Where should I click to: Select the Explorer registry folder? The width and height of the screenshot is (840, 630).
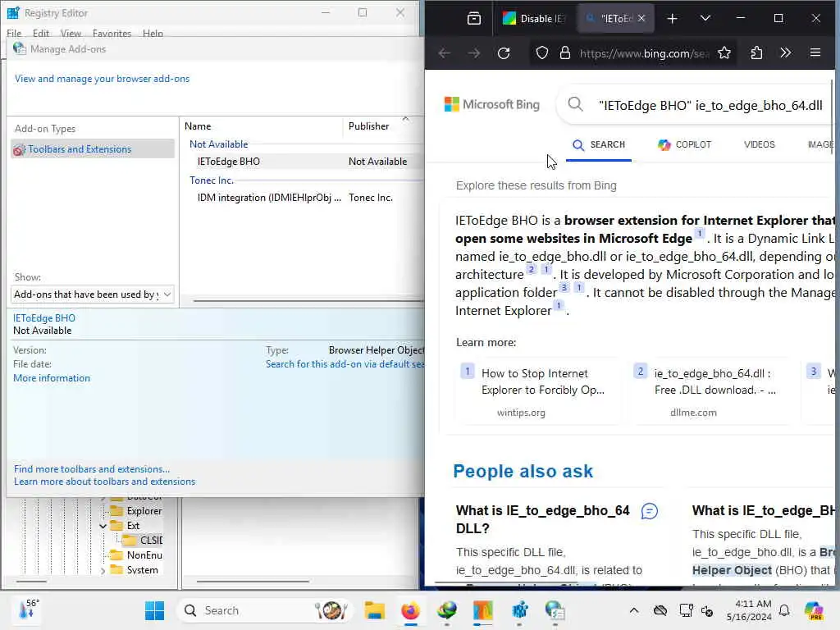(x=135, y=511)
